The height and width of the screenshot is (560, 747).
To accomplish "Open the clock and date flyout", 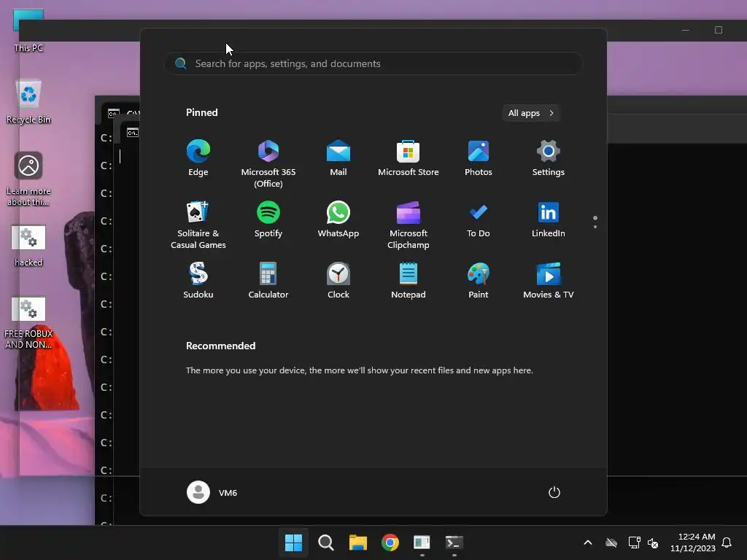I will [x=693, y=542].
